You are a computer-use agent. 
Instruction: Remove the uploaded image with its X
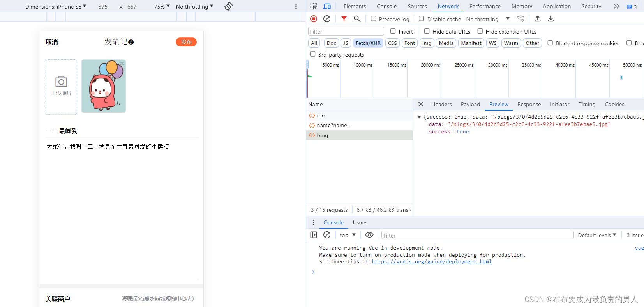pos(122,64)
